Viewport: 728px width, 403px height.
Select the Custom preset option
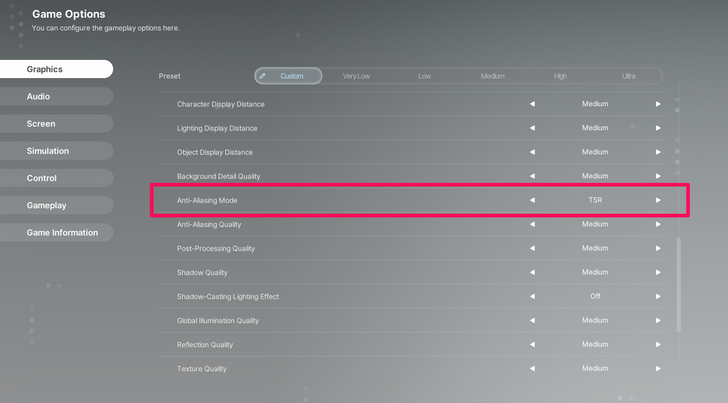(288, 76)
